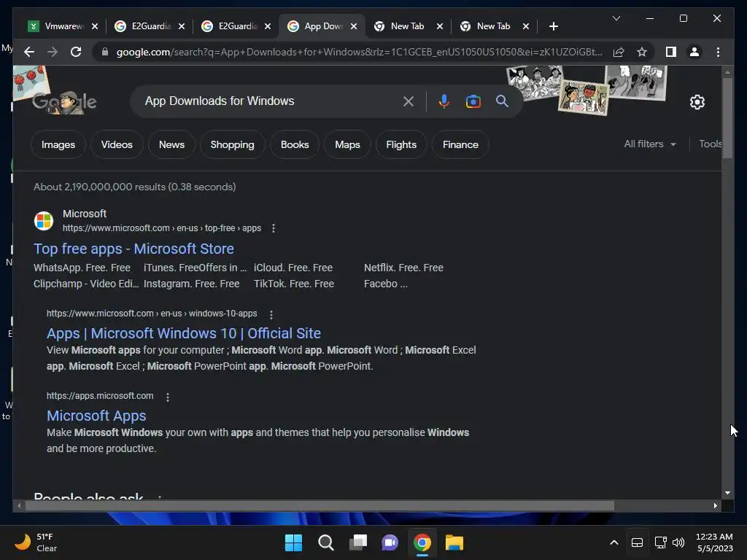Click the Netflix. Free. Free text
This screenshot has width=747, height=560.
click(403, 268)
